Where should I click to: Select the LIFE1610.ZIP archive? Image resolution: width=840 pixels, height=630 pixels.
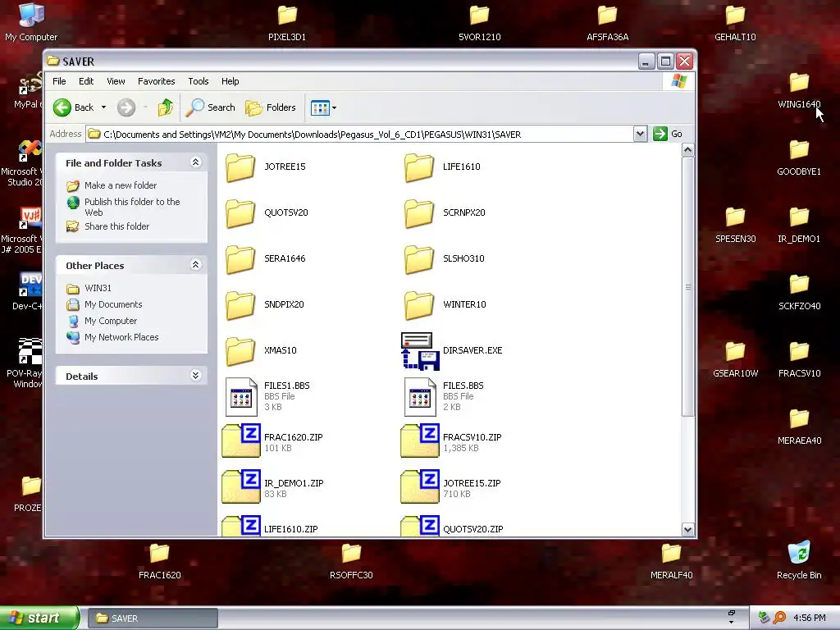pyautogui.click(x=270, y=526)
